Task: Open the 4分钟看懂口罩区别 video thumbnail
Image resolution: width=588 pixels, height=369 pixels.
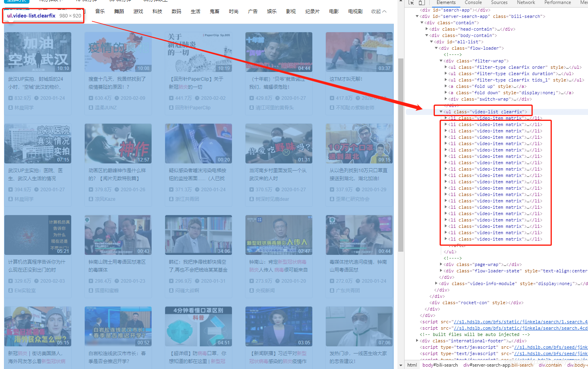Action: click(x=199, y=326)
